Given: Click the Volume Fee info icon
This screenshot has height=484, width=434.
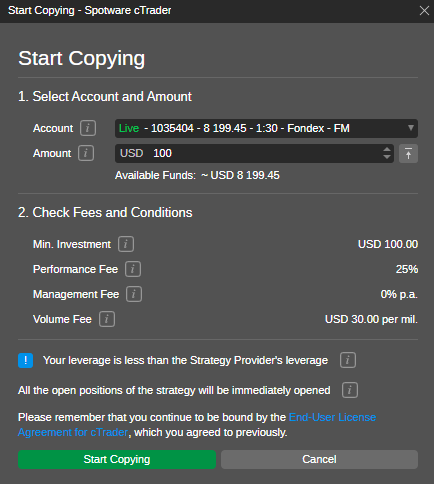Looking at the screenshot, I should point(107,319).
